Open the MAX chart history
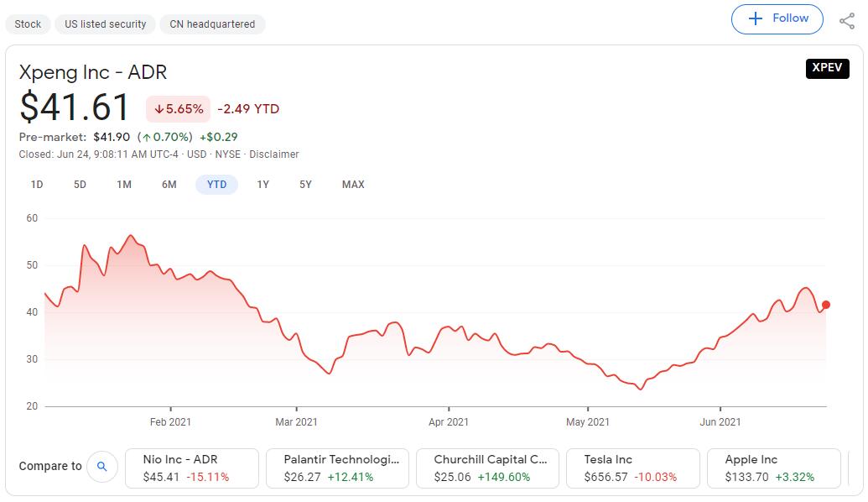The image size is (868, 502). pos(352,184)
